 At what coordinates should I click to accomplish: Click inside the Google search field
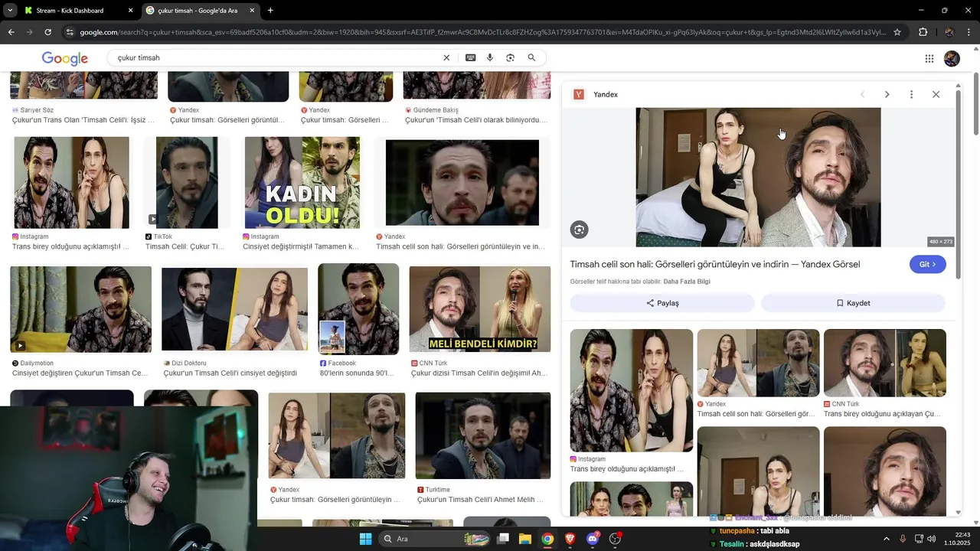coord(276,58)
